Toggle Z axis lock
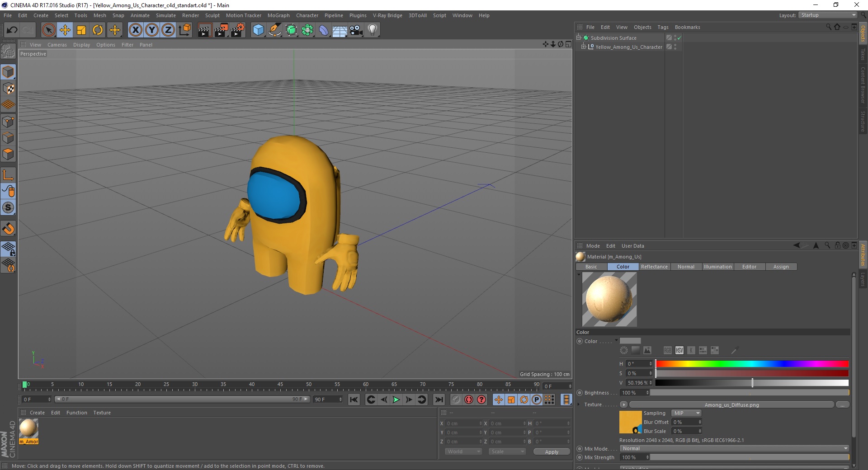The image size is (868, 470). 168,30
